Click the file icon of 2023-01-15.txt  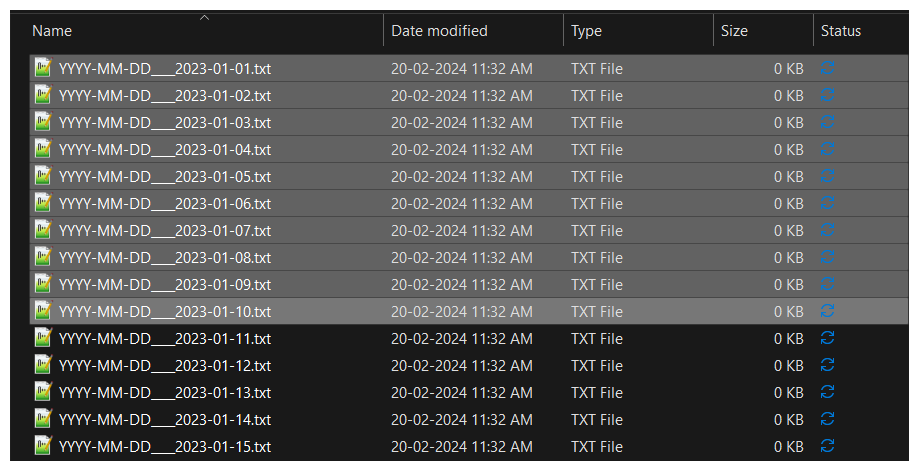tap(43, 445)
